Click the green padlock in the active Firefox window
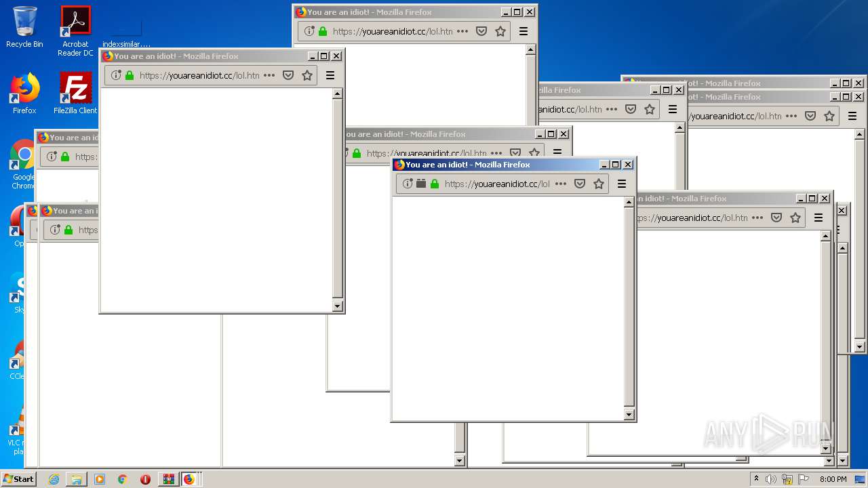 [435, 184]
